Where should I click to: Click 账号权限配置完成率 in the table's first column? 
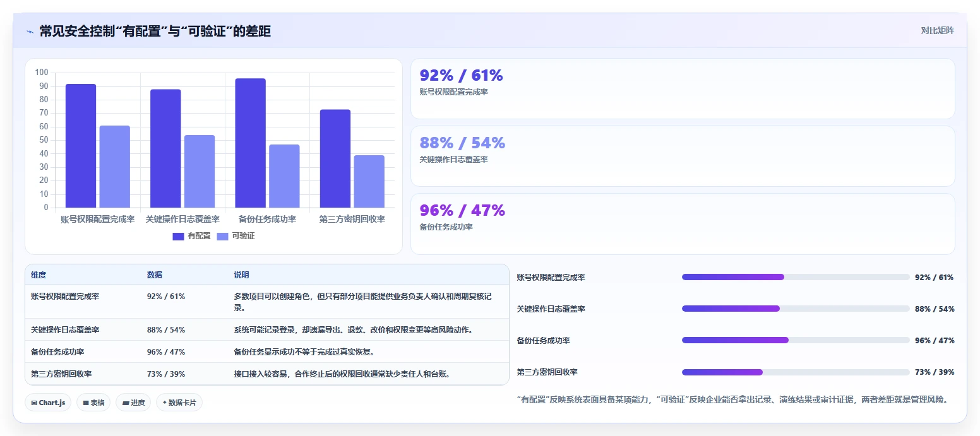(x=65, y=296)
